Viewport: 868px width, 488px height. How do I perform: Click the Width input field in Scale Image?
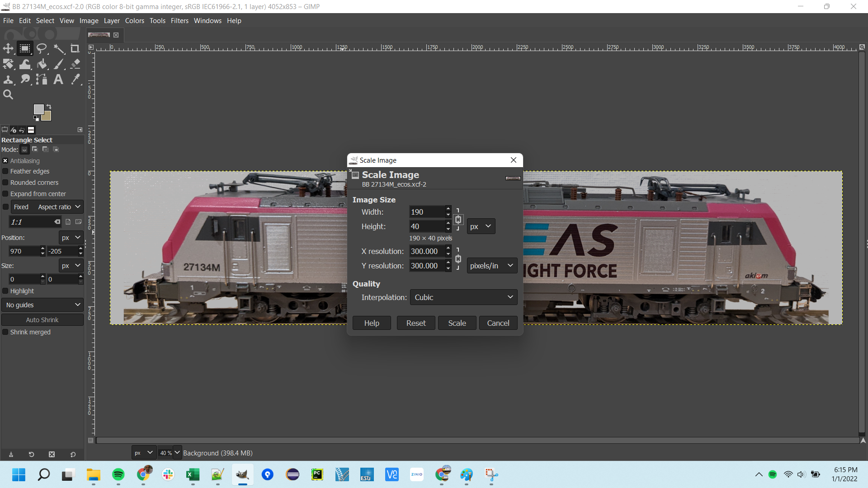427,212
